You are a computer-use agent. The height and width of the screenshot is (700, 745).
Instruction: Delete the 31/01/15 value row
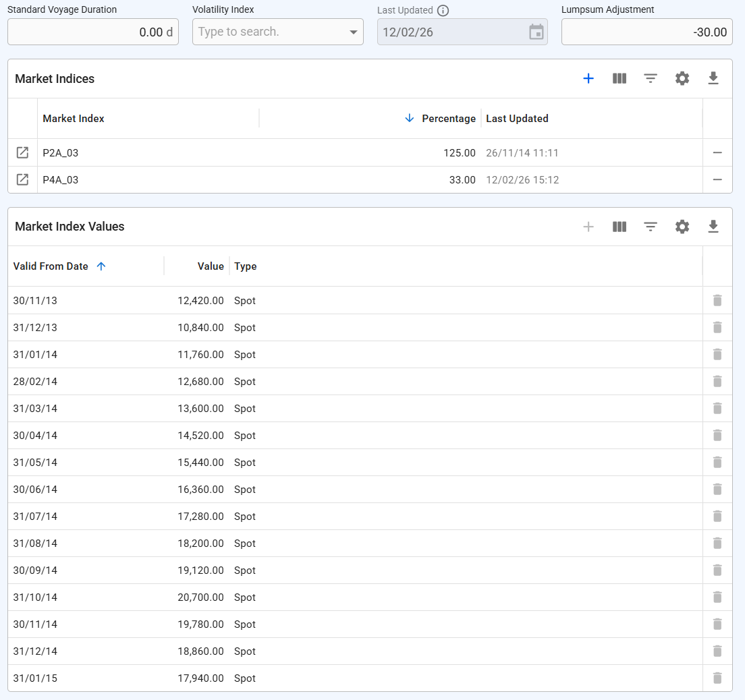click(x=717, y=678)
